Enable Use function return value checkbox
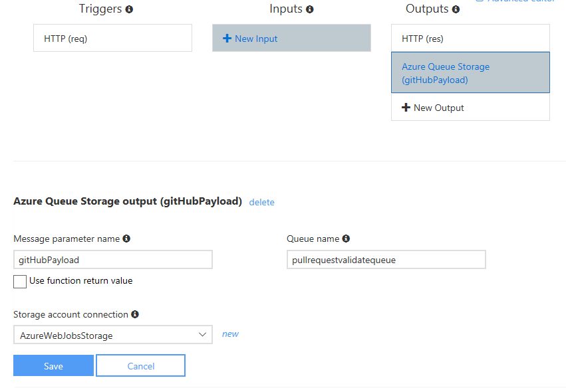Image resolution: width=566 pixels, height=392 pixels. point(20,282)
